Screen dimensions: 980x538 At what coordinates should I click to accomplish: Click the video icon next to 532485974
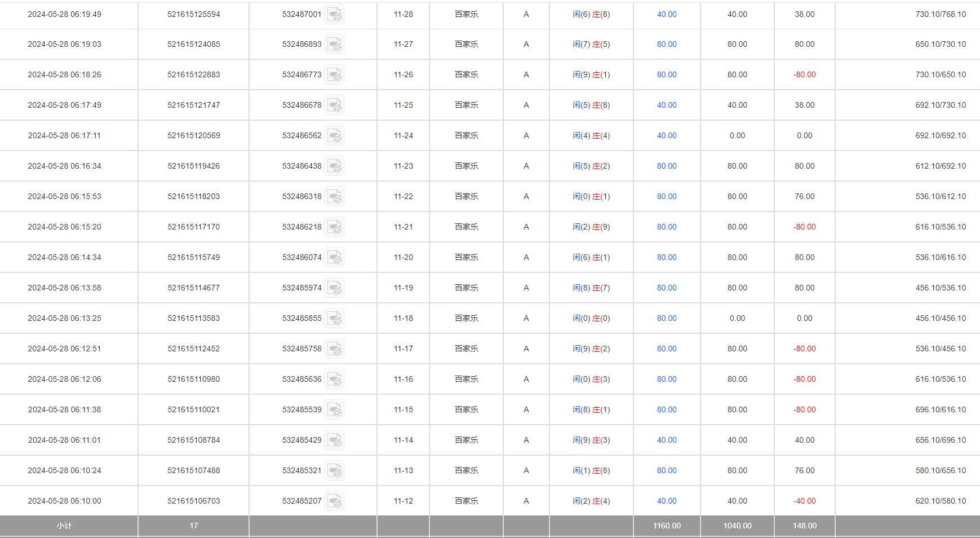334,288
